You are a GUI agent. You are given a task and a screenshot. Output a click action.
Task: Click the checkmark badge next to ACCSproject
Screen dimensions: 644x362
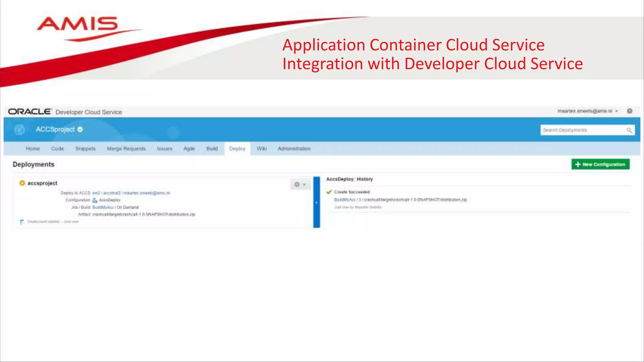click(x=80, y=129)
